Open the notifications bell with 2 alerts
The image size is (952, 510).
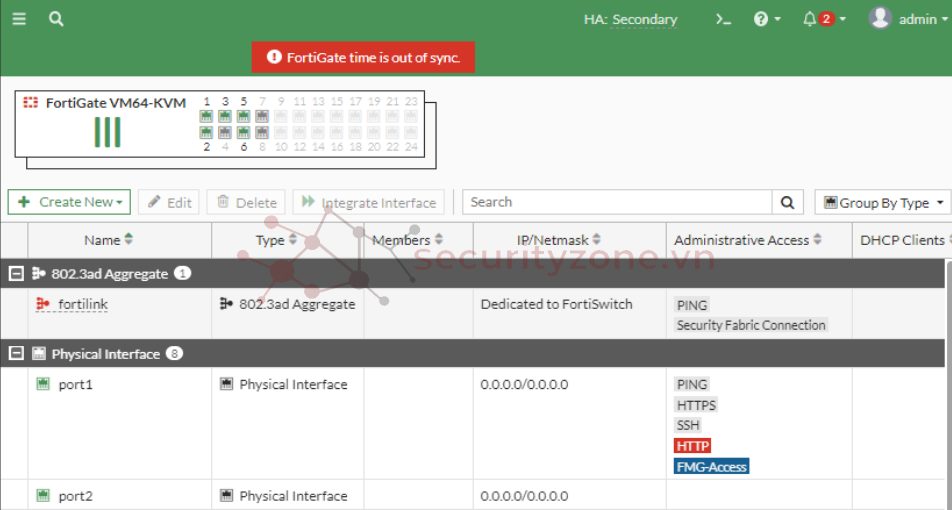(x=824, y=19)
